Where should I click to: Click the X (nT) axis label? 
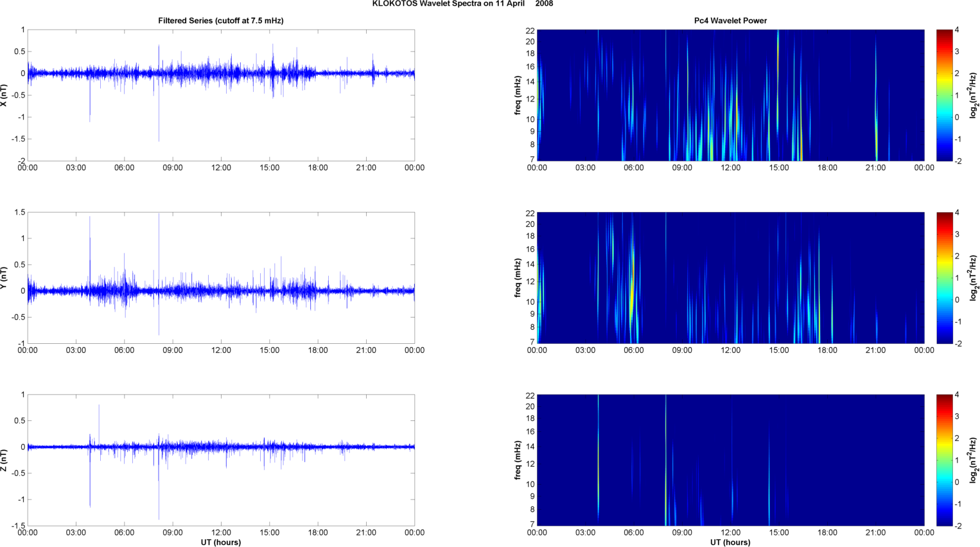click(4, 95)
